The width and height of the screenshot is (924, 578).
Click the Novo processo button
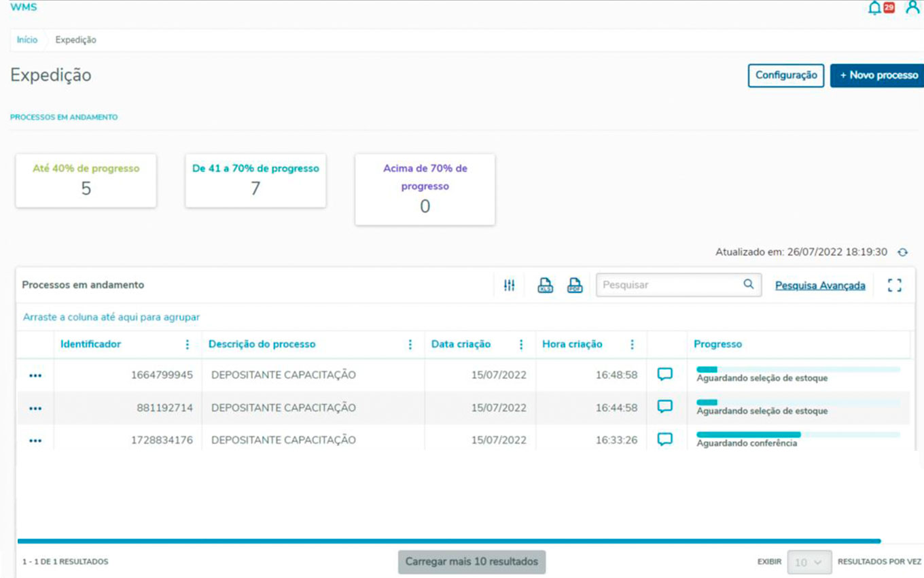(878, 75)
